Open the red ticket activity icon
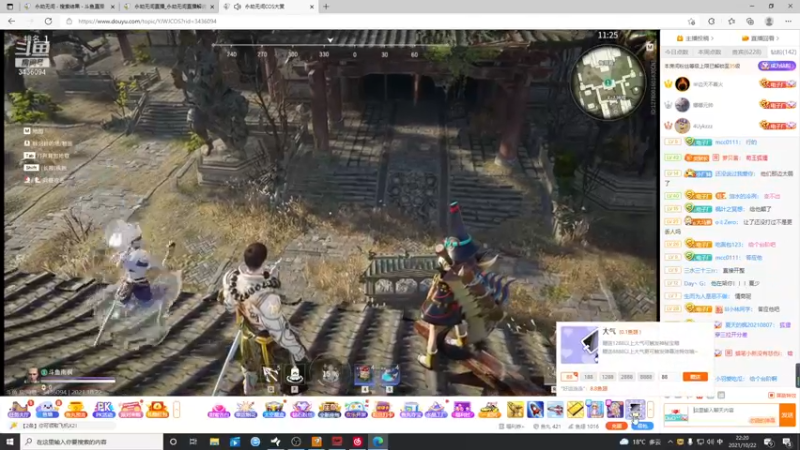The width and height of the screenshot is (800, 450). [x=130, y=409]
